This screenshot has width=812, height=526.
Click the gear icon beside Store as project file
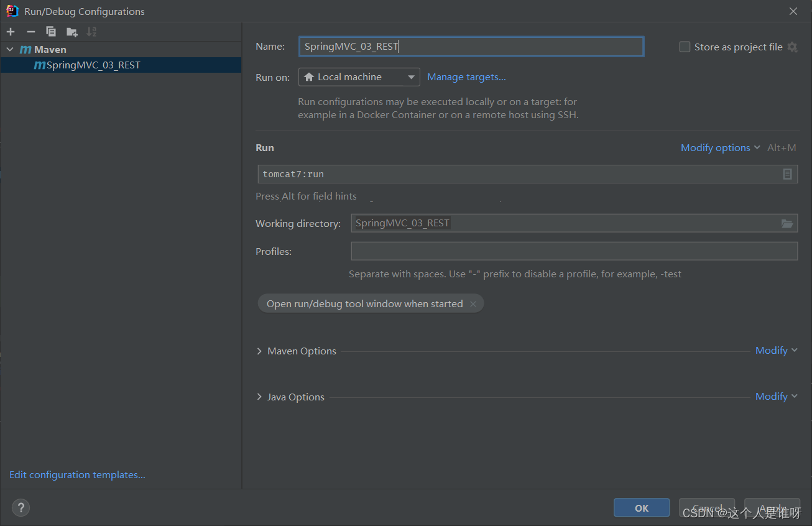pyautogui.click(x=792, y=47)
